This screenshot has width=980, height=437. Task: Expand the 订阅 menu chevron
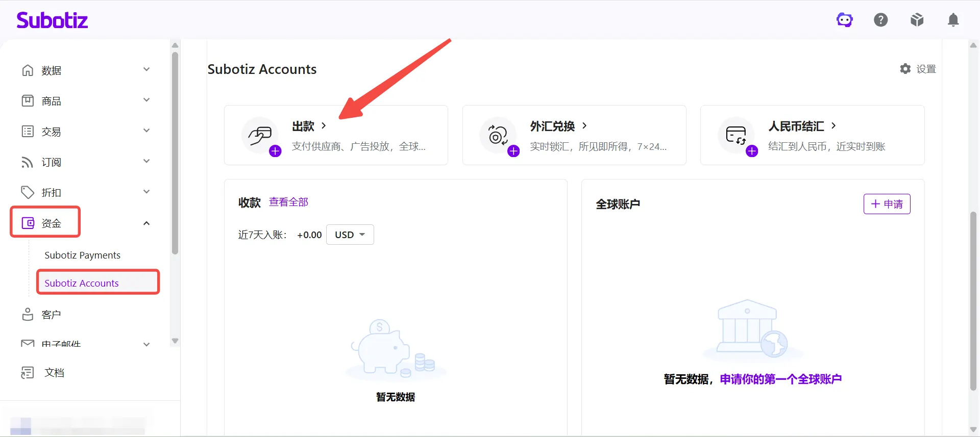[x=146, y=161]
